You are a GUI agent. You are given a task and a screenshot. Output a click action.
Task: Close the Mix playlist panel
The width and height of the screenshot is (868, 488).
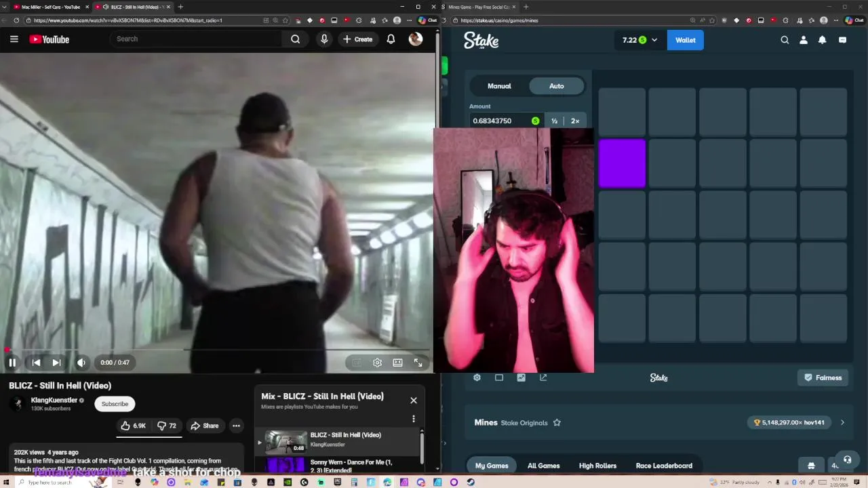coord(414,400)
